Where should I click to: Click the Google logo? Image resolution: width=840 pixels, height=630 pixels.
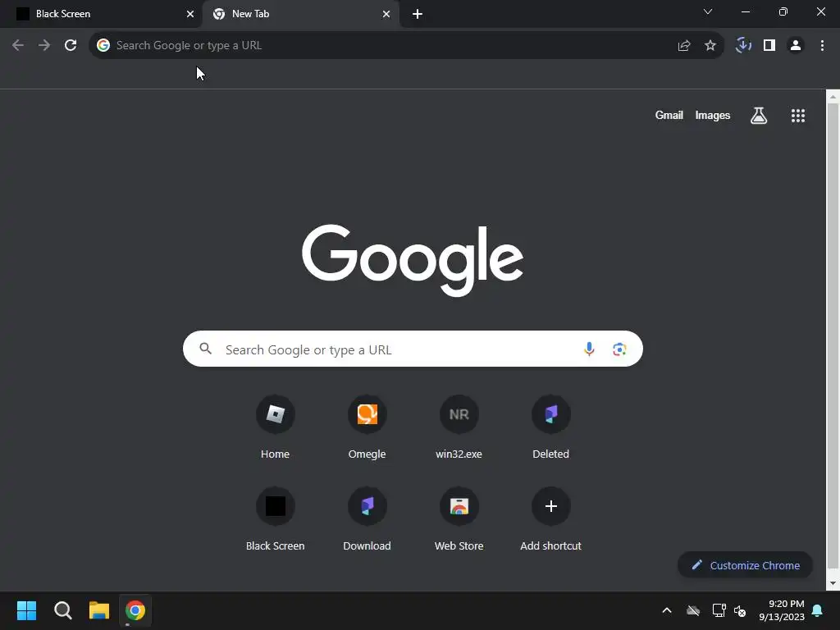coord(413,260)
